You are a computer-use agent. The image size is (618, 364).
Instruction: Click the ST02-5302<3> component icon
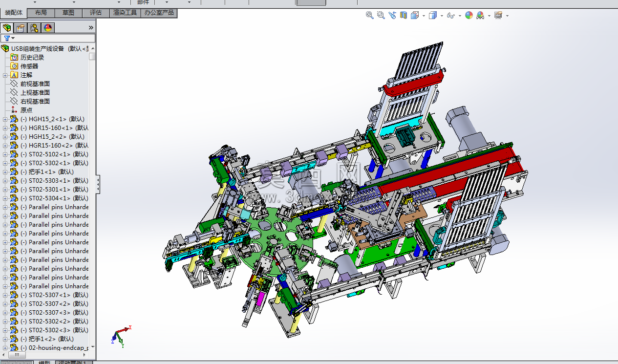[14, 330]
